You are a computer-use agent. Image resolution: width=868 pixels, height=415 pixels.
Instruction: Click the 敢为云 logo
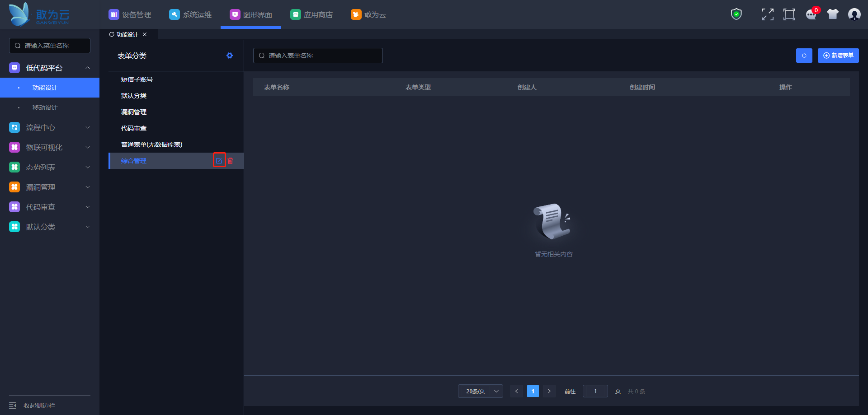tap(39, 14)
